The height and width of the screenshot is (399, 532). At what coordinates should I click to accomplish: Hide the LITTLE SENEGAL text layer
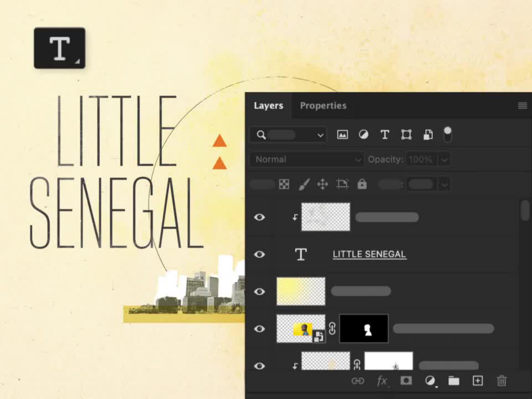(259, 254)
